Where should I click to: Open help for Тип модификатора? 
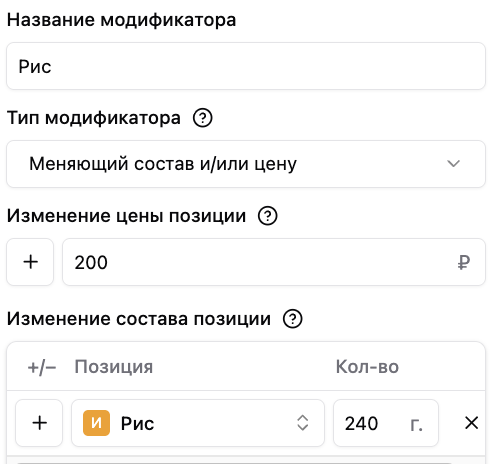tap(202, 118)
